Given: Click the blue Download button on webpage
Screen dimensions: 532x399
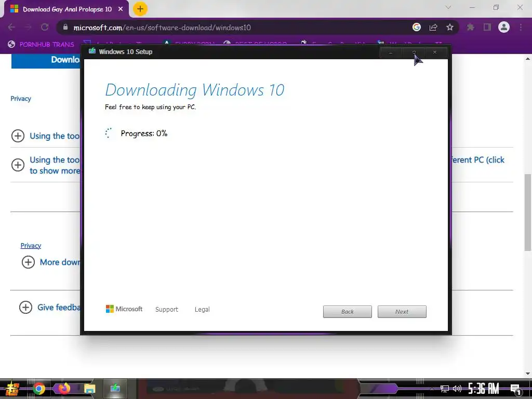Looking at the screenshot, I should pos(46,60).
